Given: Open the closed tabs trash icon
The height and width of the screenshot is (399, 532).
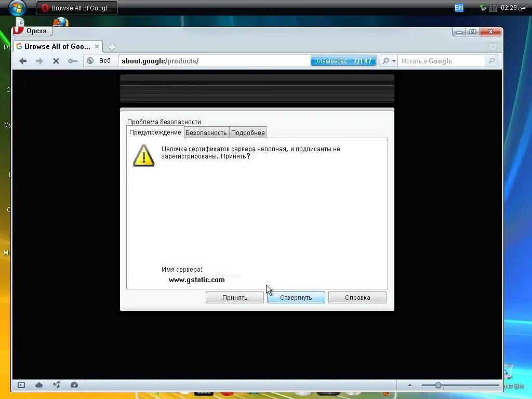Looking at the screenshot, I should pos(493,46).
